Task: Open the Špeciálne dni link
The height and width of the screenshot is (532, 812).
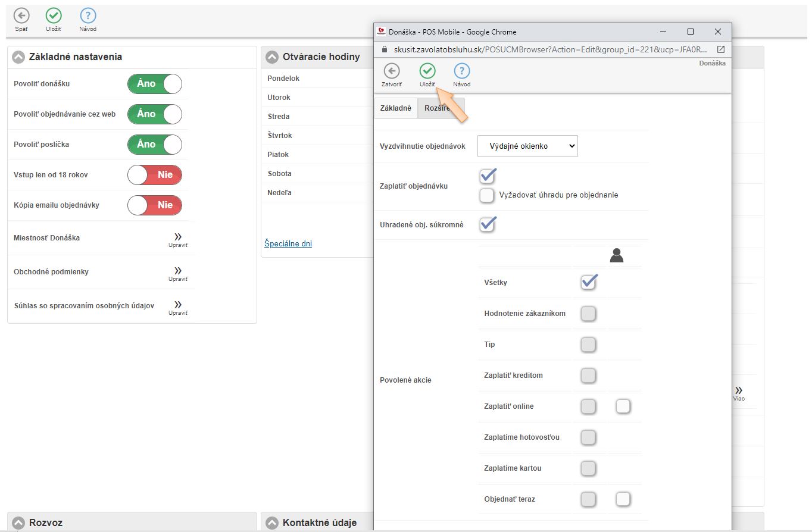Action: click(x=288, y=243)
